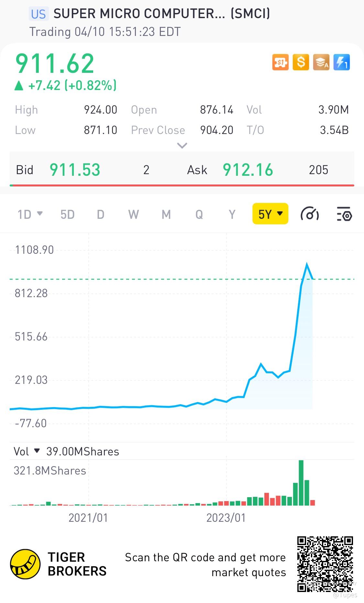Image resolution: width=364 pixels, height=603 pixels.
Task: Tap the blue lightning bolt badge icon
Action: (342, 62)
